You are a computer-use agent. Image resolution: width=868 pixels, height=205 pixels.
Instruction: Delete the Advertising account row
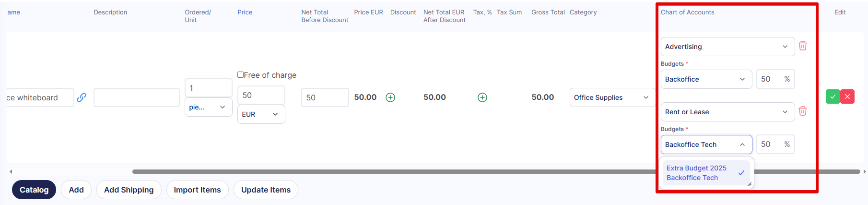tap(803, 46)
